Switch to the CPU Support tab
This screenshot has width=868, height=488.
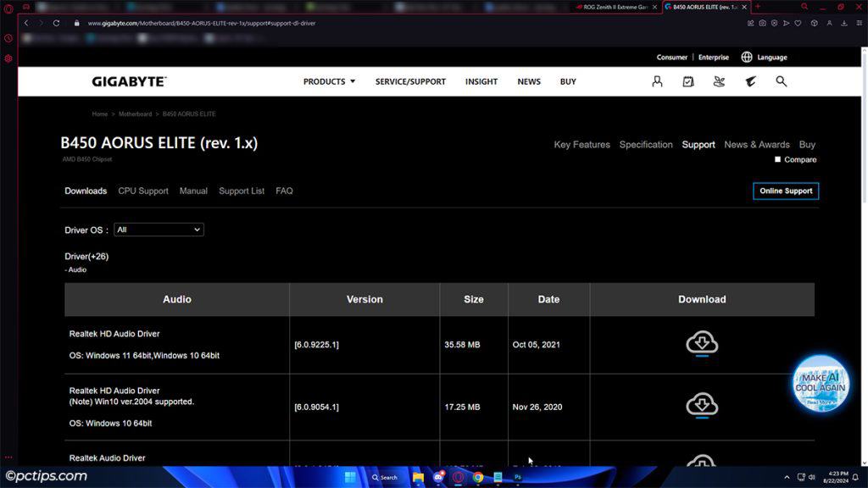pyautogui.click(x=142, y=191)
